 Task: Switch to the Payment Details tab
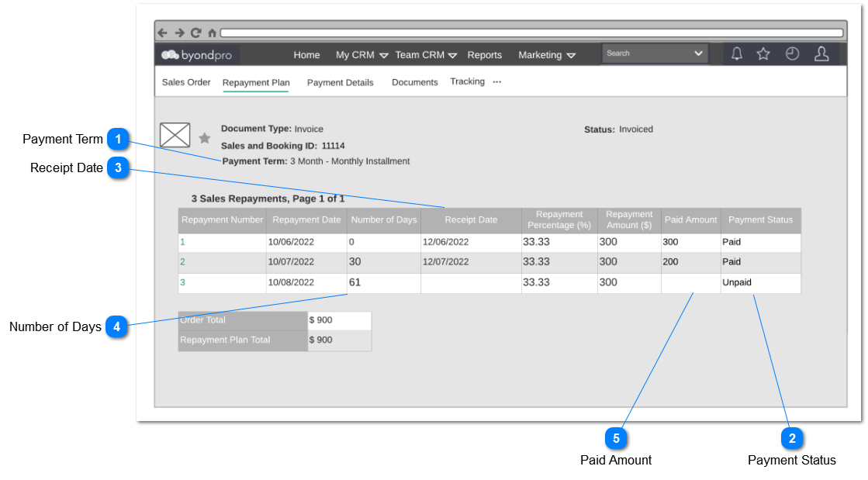[341, 82]
